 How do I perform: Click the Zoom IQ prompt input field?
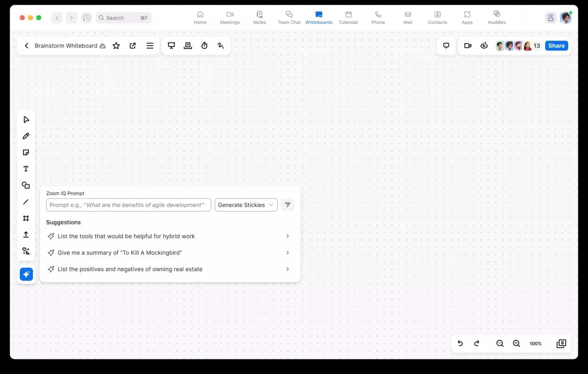pos(128,205)
